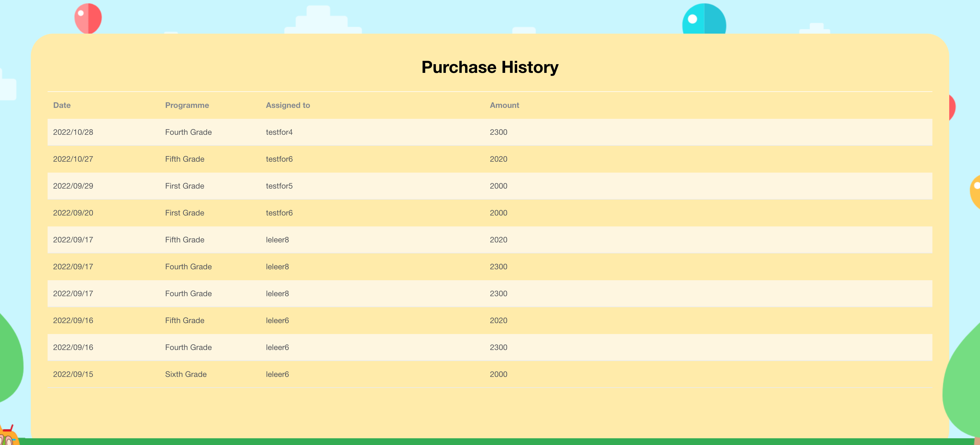Click Sixth Grade programme cell

(x=186, y=374)
